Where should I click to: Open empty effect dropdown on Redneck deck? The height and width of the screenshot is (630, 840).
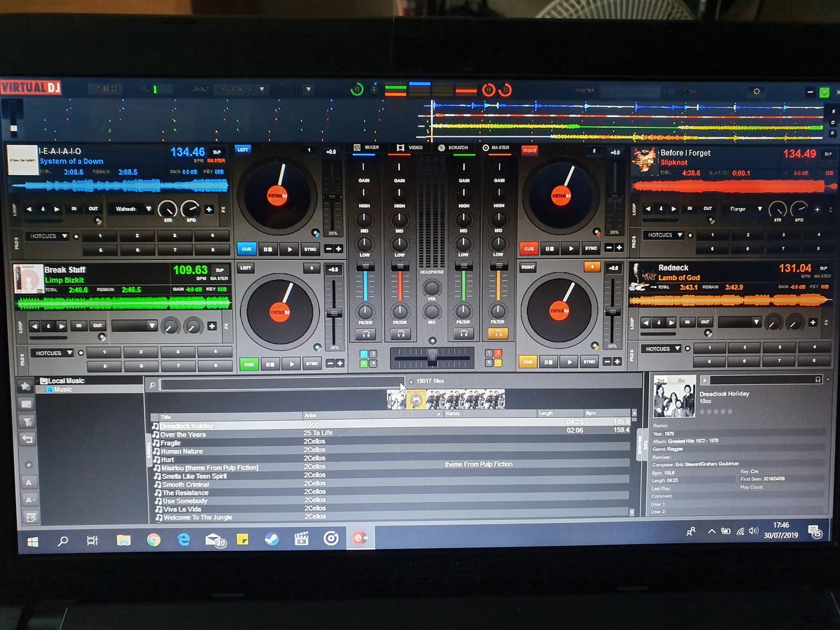[x=739, y=322]
